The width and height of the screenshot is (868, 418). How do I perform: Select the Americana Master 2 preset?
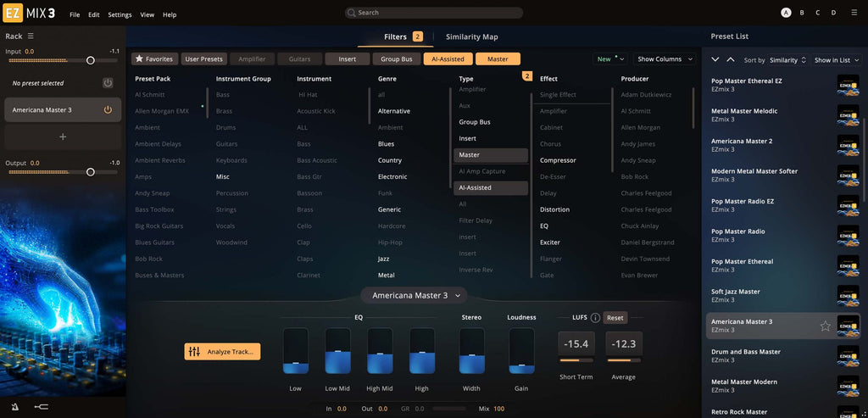(x=783, y=145)
